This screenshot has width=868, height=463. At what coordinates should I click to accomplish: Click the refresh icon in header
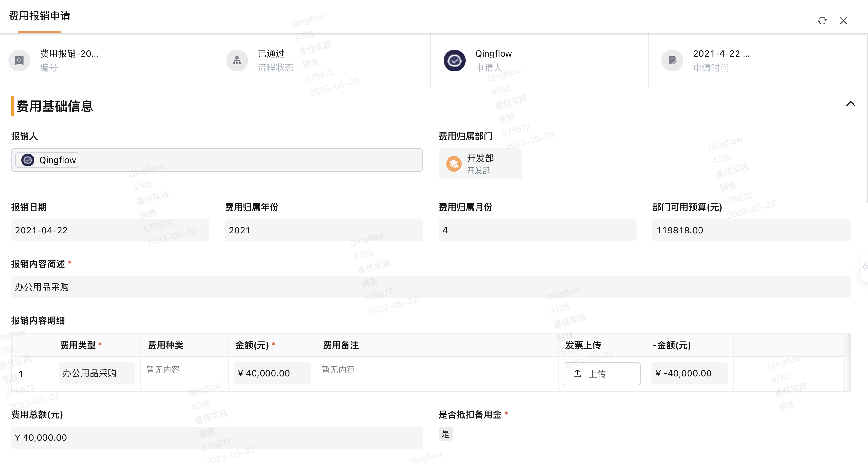[x=822, y=21]
